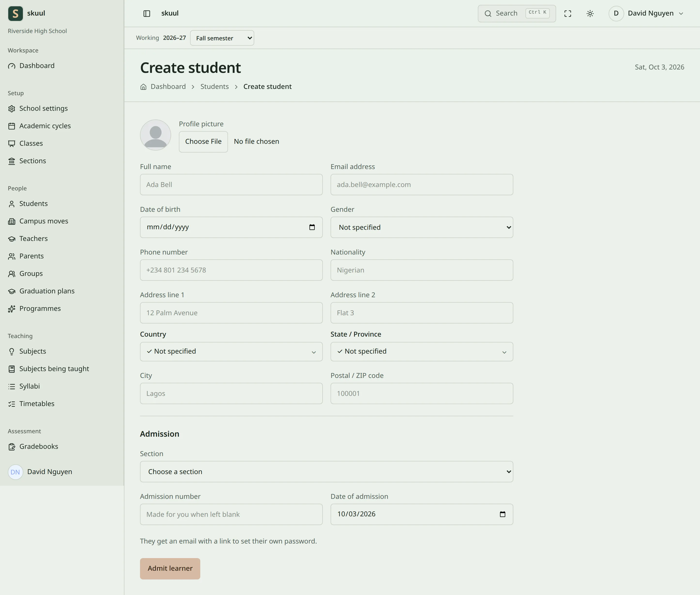Click the Campus moves icon
The image size is (700, 595).
pyautogui.click(x=12, y=221)
